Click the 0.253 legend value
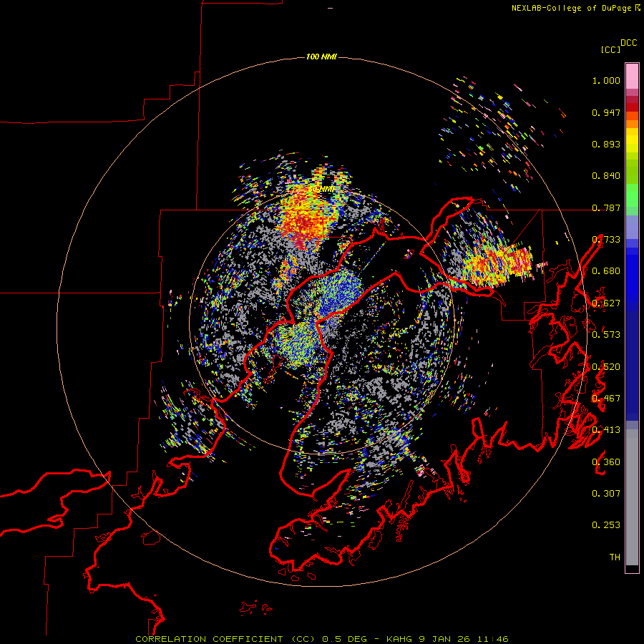This screenshot has height=644, width=644. coord(606,525)
